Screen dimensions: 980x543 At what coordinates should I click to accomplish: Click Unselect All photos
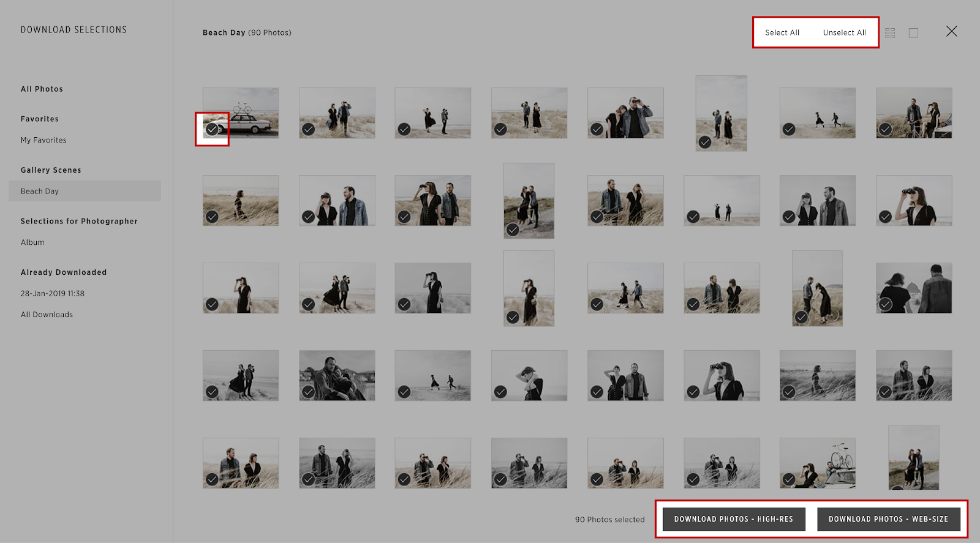click(845, 32)
